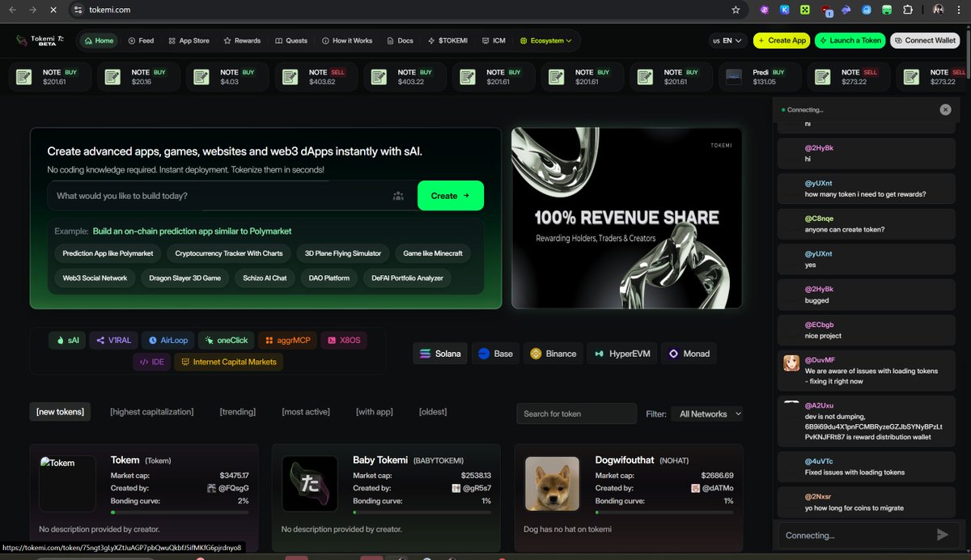Open the Docs nav item
Image resolution: width=971 pixels, height=560 pixels.
[400, 40]
